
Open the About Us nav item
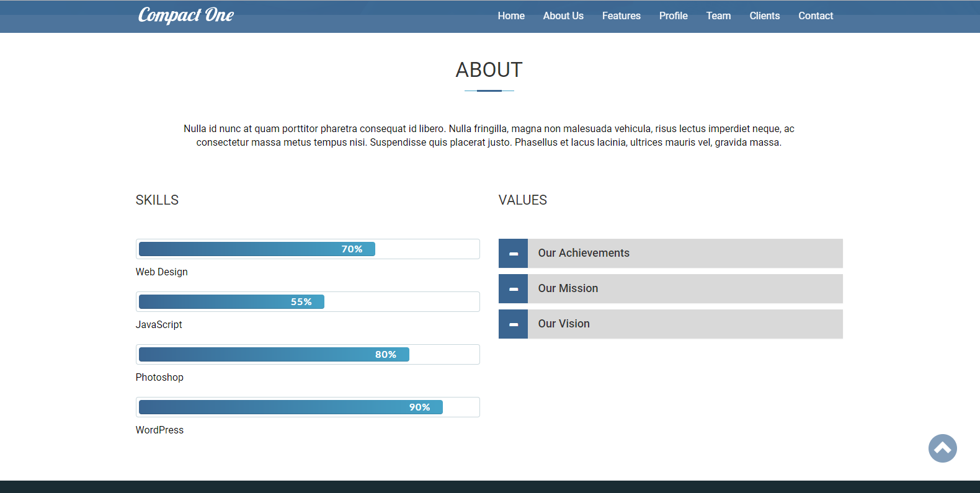pos(563,16)
